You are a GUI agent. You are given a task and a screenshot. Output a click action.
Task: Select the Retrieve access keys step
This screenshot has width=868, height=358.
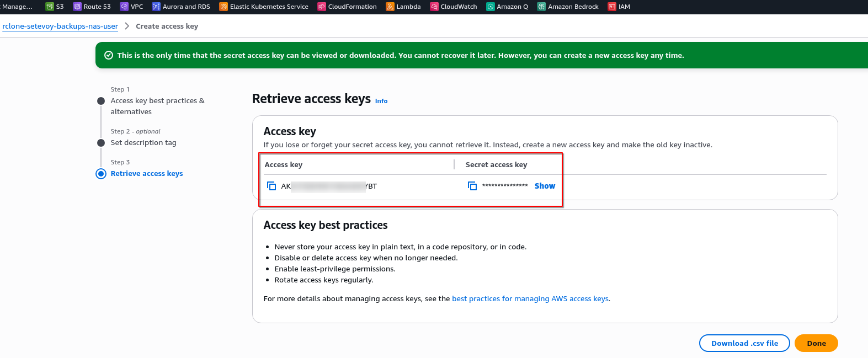(x=146, y=173)
